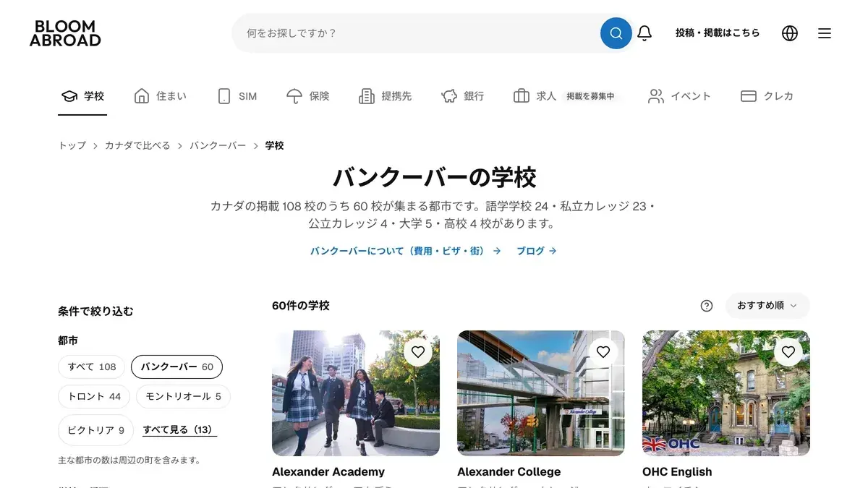Image resolution: width=868 pixels, height=488 pixels.
Task: Open notifications bell icon
Action: [644, 33]
